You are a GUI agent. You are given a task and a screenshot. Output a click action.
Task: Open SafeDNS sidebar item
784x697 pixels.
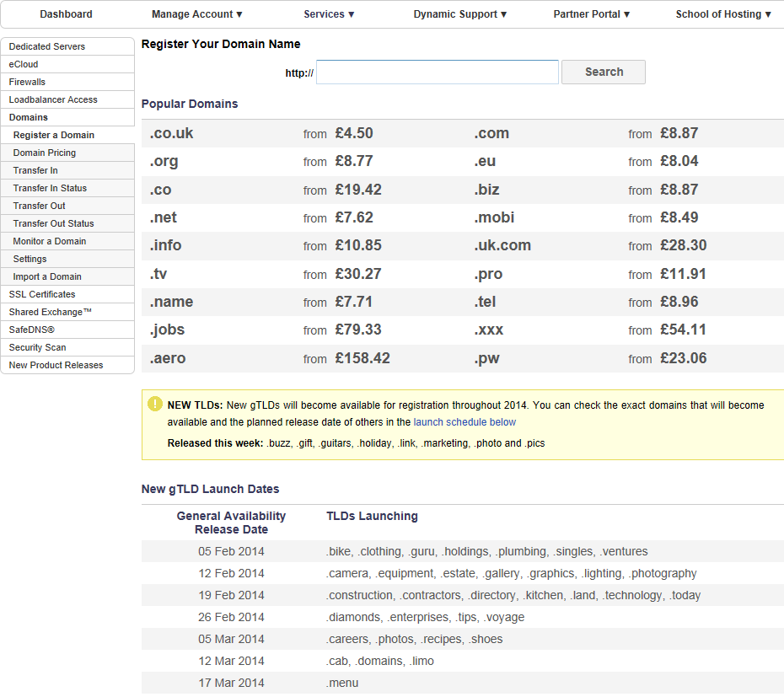tap(67, 330)
